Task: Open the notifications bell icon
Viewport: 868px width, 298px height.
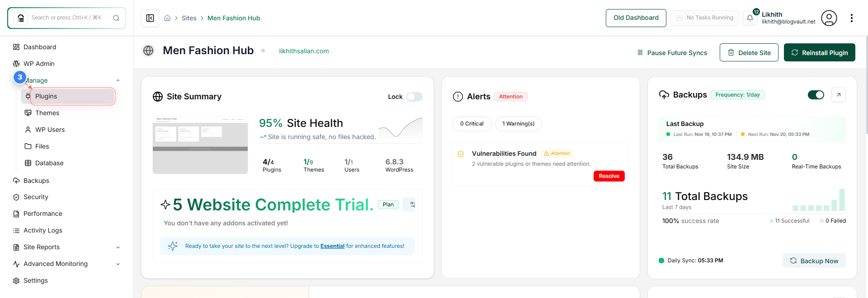Action: point(750,18)
